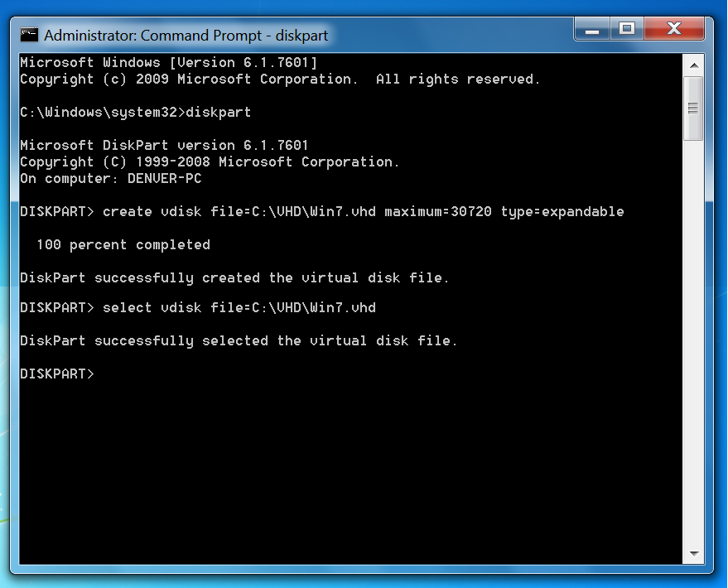Image resolution: width=728 pixels, height=588 pixels.
Task: Close the Administrator Command Prompt window
Action: click(674, 29)
